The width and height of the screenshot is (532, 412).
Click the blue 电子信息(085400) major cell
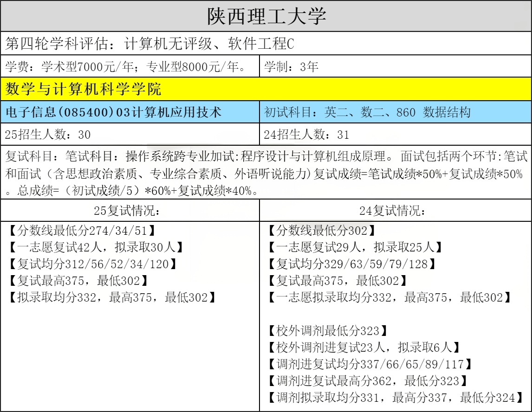click(x=113, y=112)
